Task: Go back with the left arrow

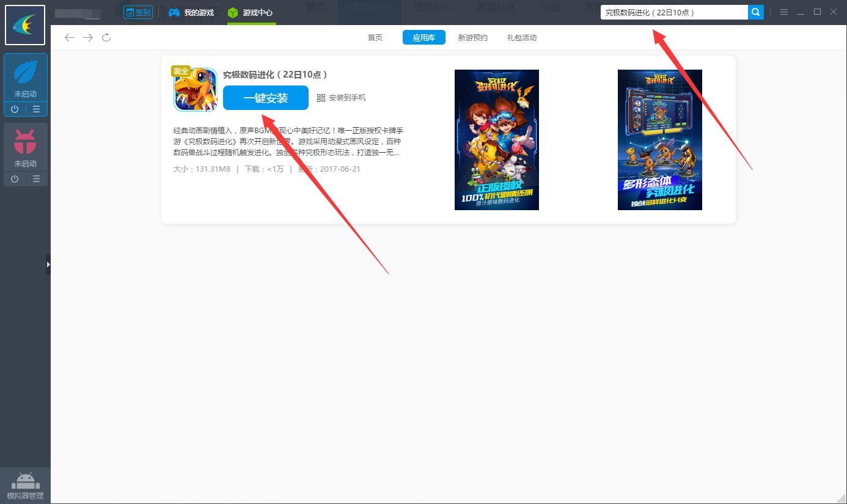Action: click(70, 38)
